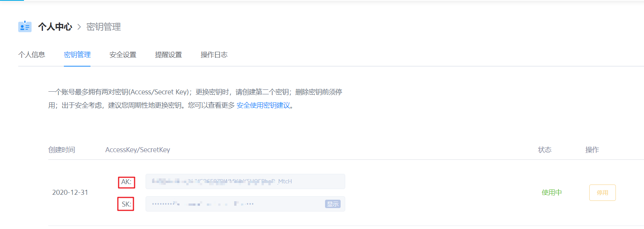View the 操作日志 tab
The width and height of the screenshot is (644, 229).
(x=214, y=55)
